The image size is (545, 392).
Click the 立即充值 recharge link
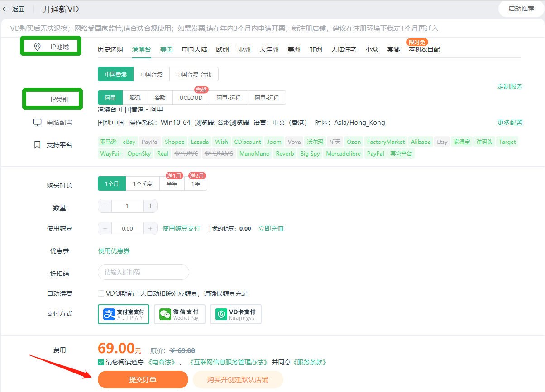point(271,228)
